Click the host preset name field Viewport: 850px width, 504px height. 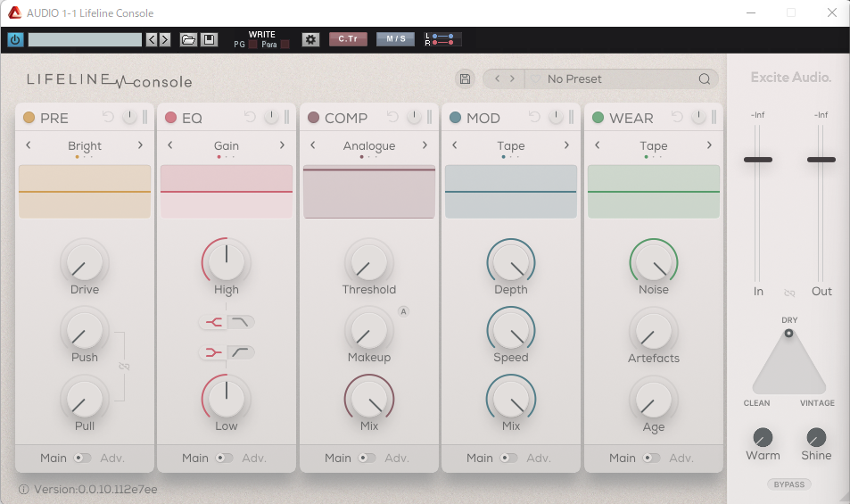85,39
